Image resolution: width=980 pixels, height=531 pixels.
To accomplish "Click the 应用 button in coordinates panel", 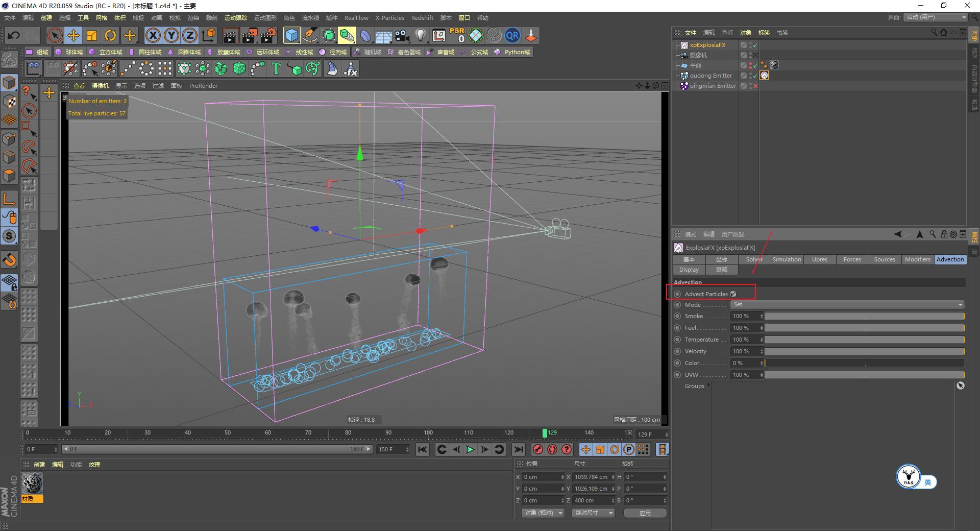I will pyautogui.click(x=645, y=513).
